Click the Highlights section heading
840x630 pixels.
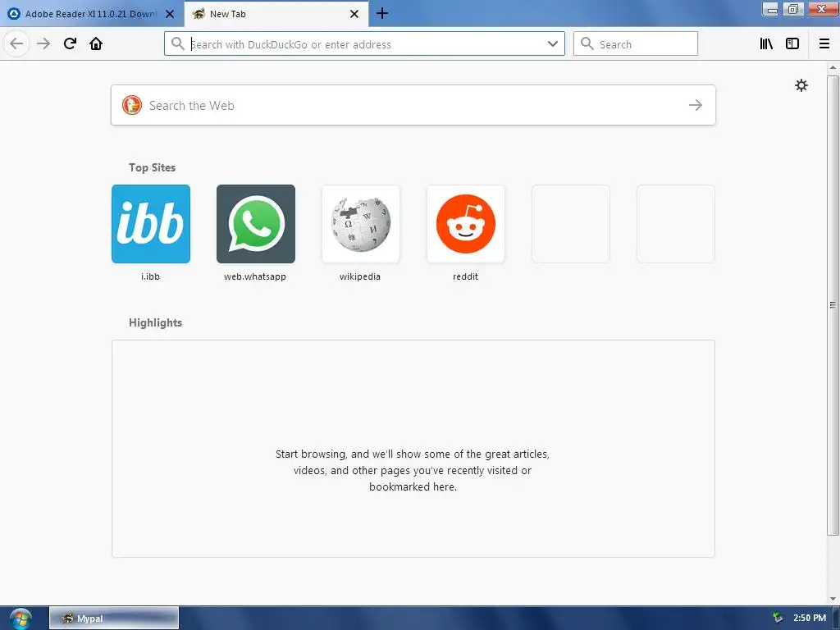(155, 323)
